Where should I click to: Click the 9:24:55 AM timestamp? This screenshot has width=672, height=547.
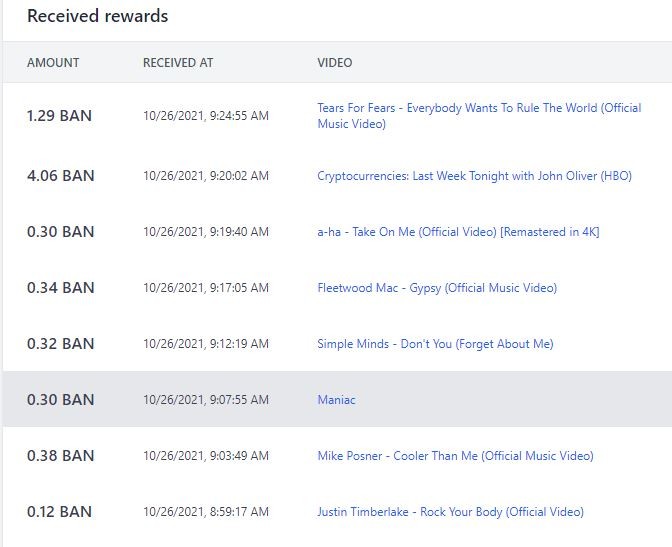(206, 116)
